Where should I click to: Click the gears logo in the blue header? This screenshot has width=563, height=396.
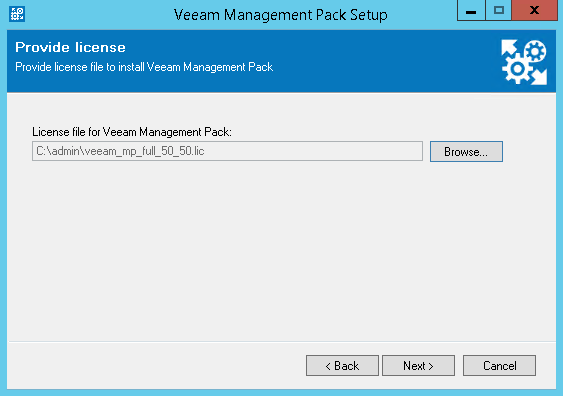[524, 62]
